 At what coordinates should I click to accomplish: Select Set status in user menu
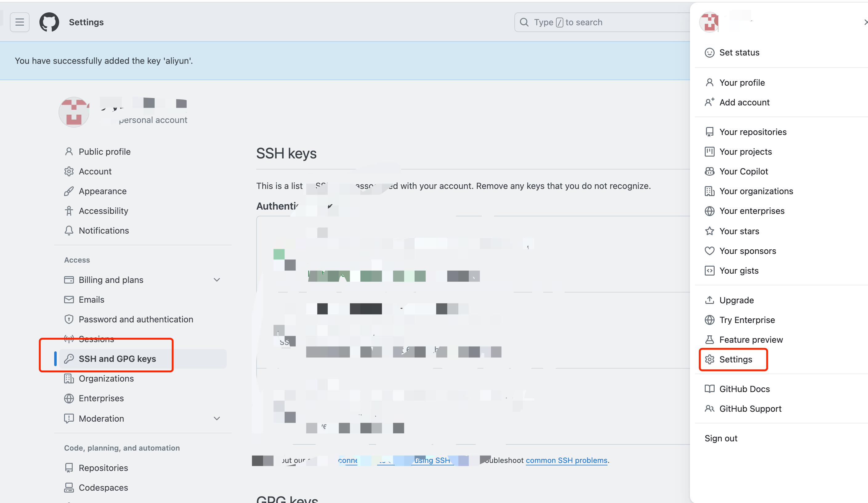(739, 52)
